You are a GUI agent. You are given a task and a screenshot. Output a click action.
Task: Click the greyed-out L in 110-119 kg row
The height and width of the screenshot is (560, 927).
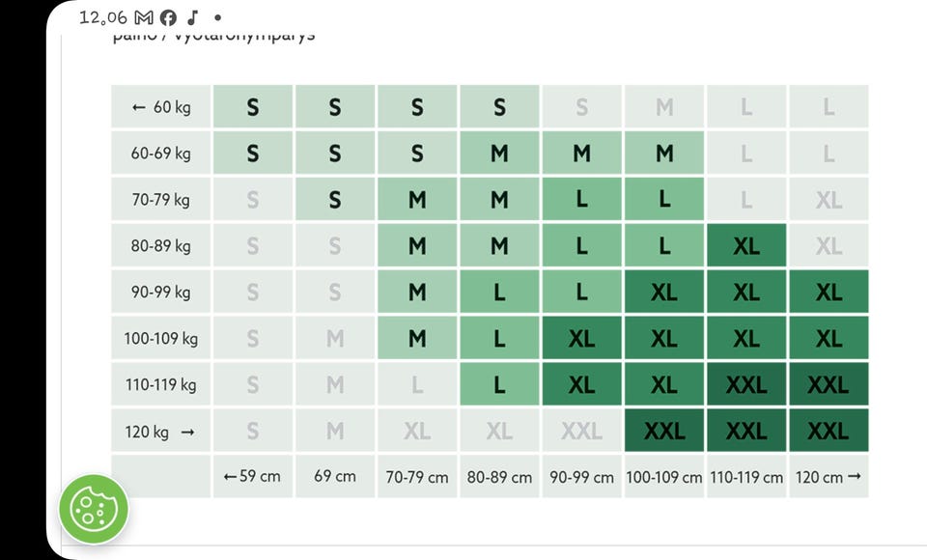coord(417,385)
